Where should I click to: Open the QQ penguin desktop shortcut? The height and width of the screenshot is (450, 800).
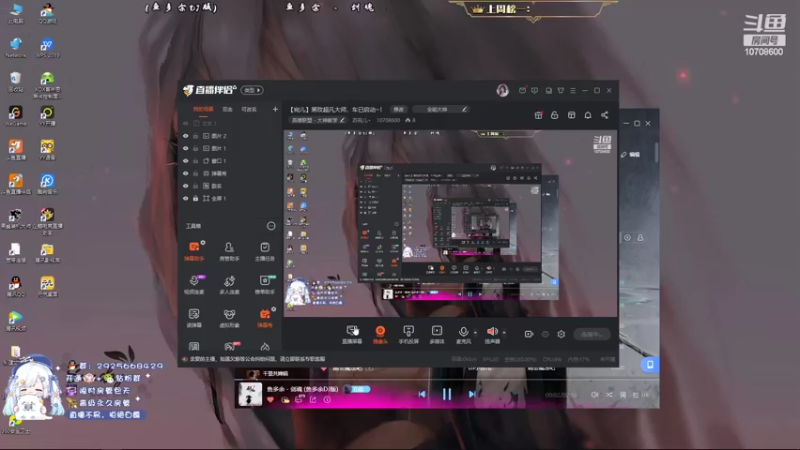tap(15, 286)
